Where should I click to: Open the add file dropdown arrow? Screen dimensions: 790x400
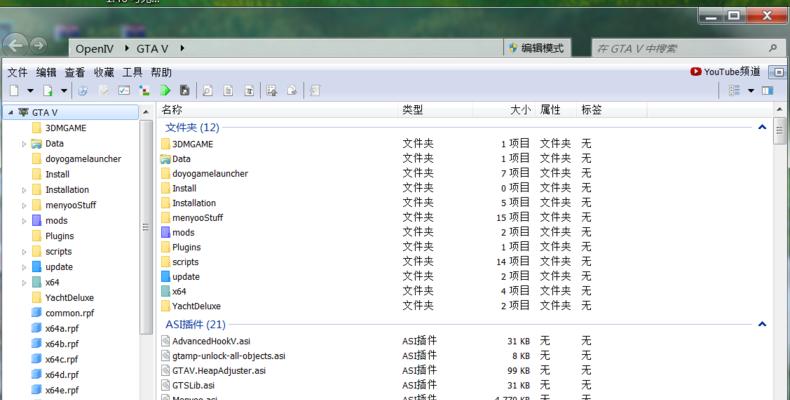coord(64,91)
